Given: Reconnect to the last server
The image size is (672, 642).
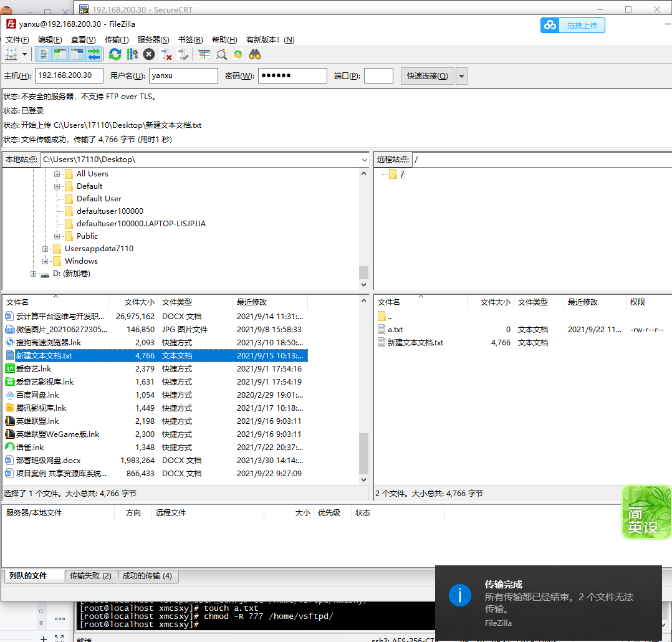Looking at the screenshot, I should point(183,54).
